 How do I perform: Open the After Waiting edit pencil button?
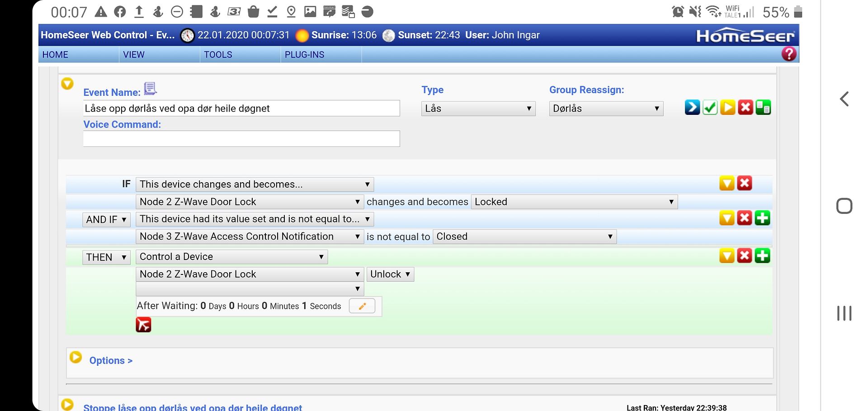(x=362, y=306)
